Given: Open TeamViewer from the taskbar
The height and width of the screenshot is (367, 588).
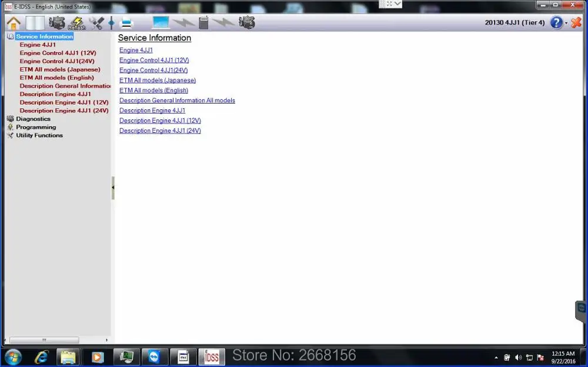Looking at the screenshot, I should 153,357.
